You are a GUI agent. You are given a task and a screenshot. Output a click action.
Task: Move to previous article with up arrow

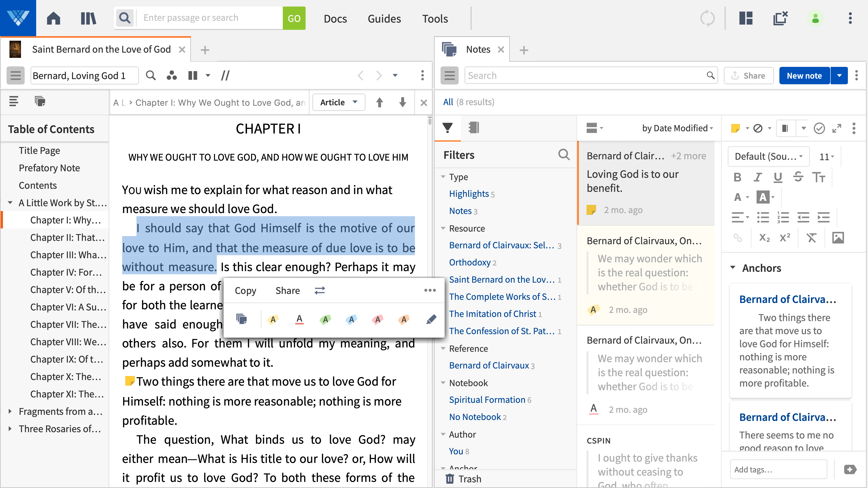380,102
